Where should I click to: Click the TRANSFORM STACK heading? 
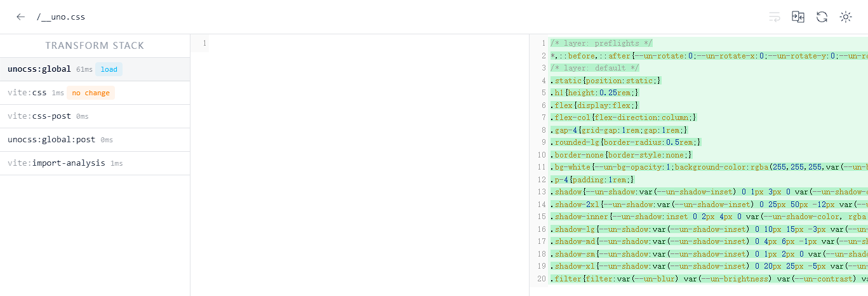[95, 46]
